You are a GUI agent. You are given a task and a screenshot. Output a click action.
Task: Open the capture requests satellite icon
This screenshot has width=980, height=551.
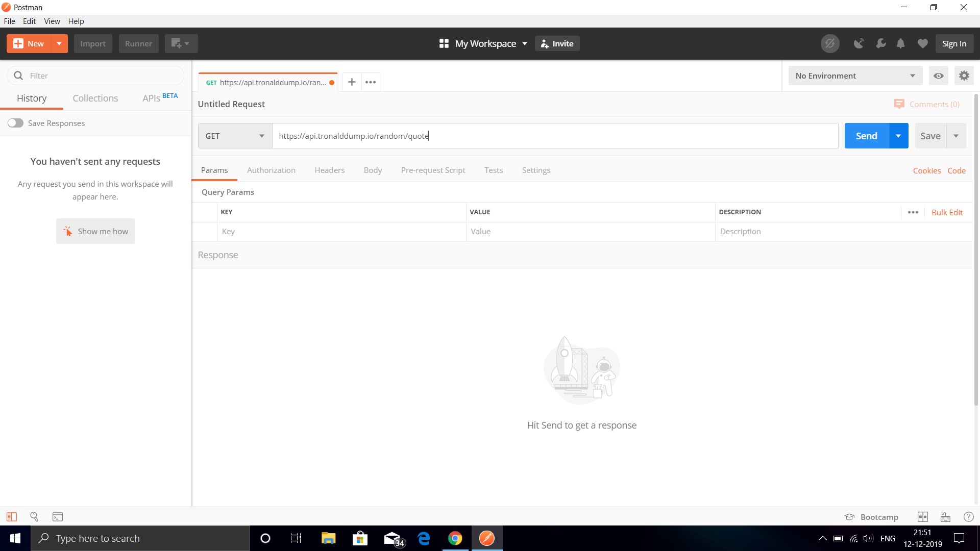coord(859,44)
